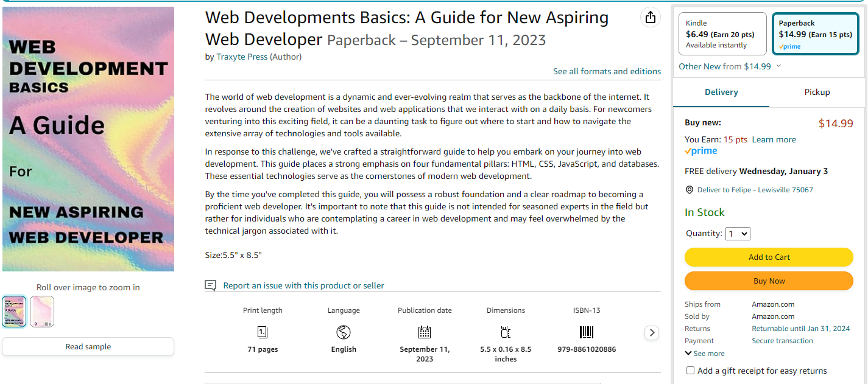Click the 5.5 x 0.16 x 8.5 inches value
Screen dimensions: 868x384
tap(506, 354)
